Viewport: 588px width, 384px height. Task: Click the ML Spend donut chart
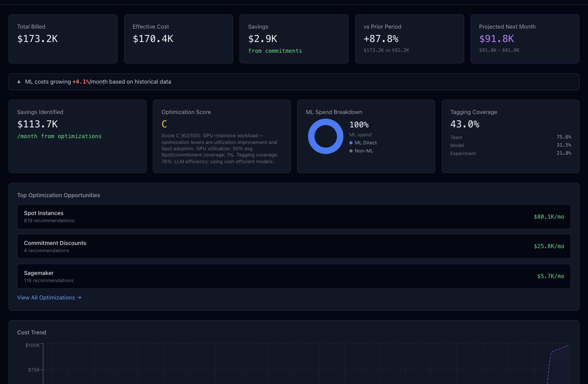pos(326,136)
